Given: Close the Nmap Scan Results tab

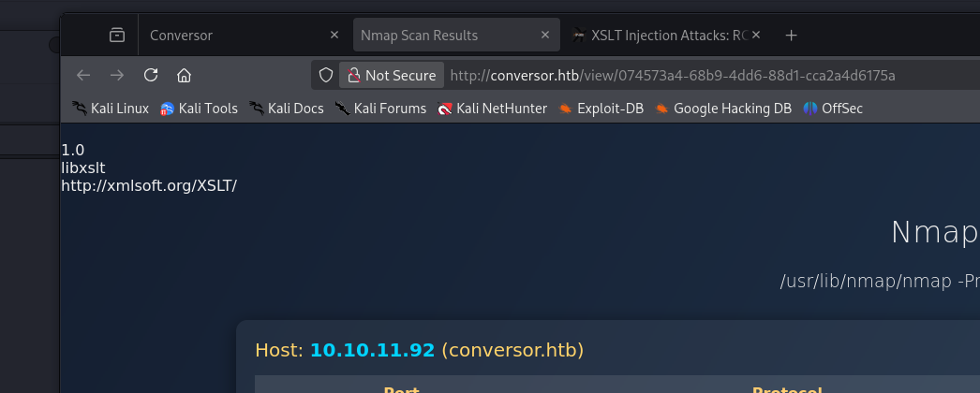Looking at the screenshot, I should click(545, 35).
